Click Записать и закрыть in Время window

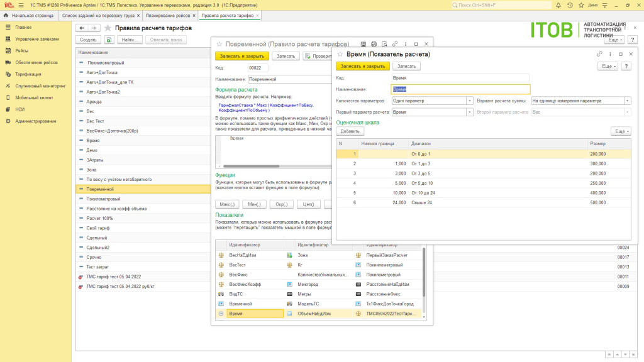(363, 66)
